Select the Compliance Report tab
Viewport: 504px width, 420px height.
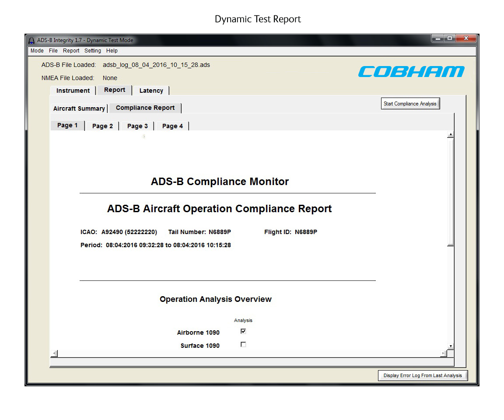[145, 108]
